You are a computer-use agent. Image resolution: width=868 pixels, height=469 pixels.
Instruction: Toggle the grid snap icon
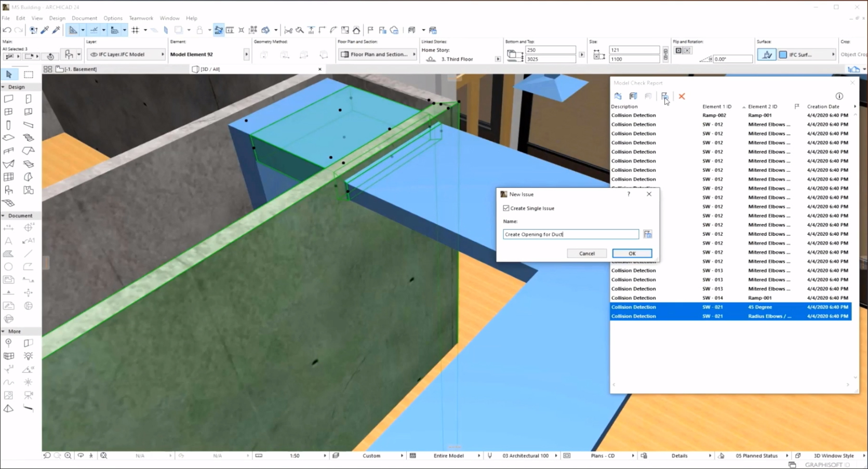[x=136, y=30]
